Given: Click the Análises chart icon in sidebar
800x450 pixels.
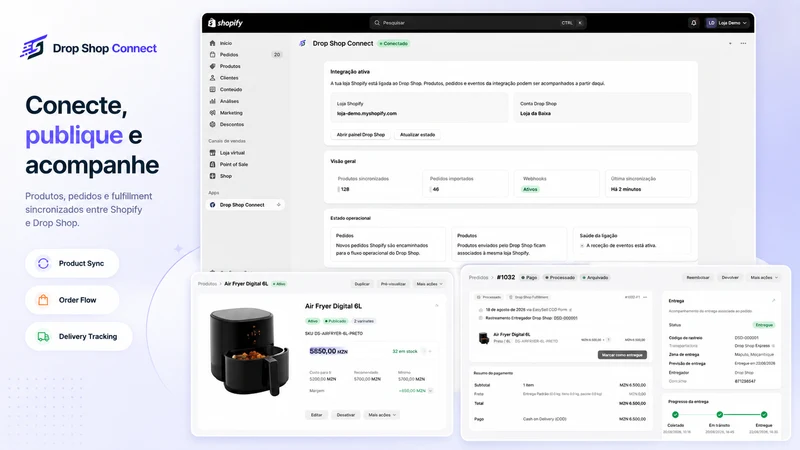Looking at the screenshot, I should pos(213,101).
